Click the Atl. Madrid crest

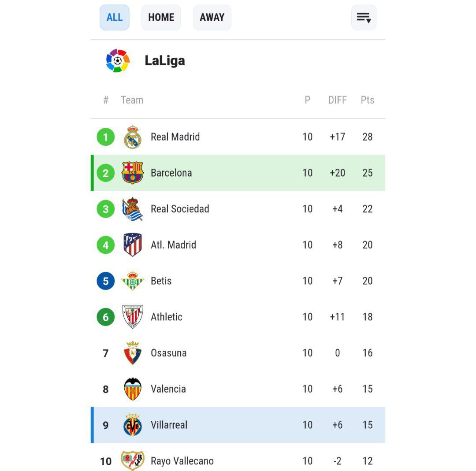[133, 245]
